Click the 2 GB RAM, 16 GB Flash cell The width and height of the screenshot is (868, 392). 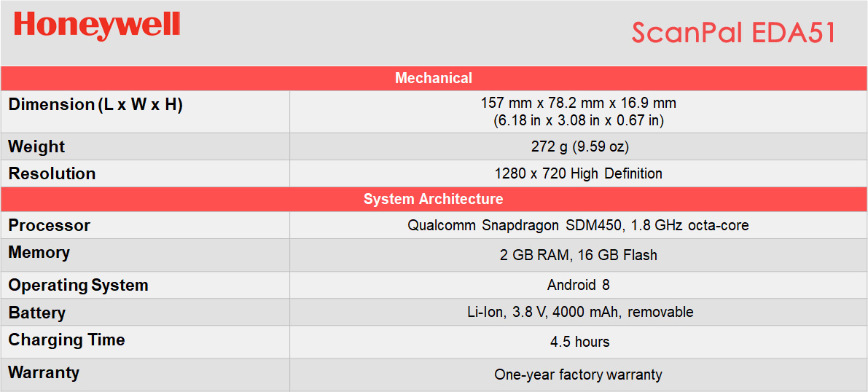pyautogui.click(x=579, y=255)
